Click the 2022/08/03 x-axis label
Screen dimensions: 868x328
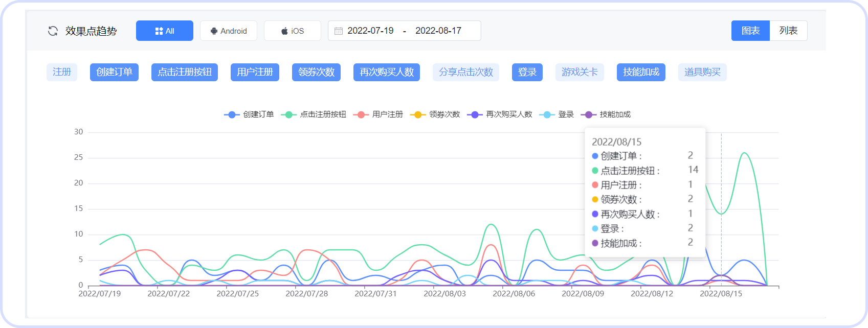pyautogui.click(x=445, y=294)
